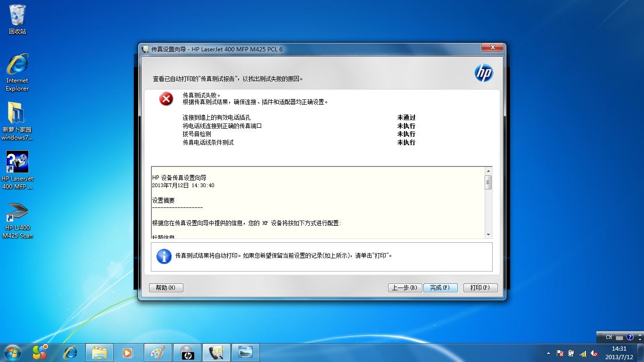Image resolution: width=644 pixels, height=362 pixels.
Task: Select the 新萝卜家园 windows7 folder icon
Action: click(x=17, y=121)
